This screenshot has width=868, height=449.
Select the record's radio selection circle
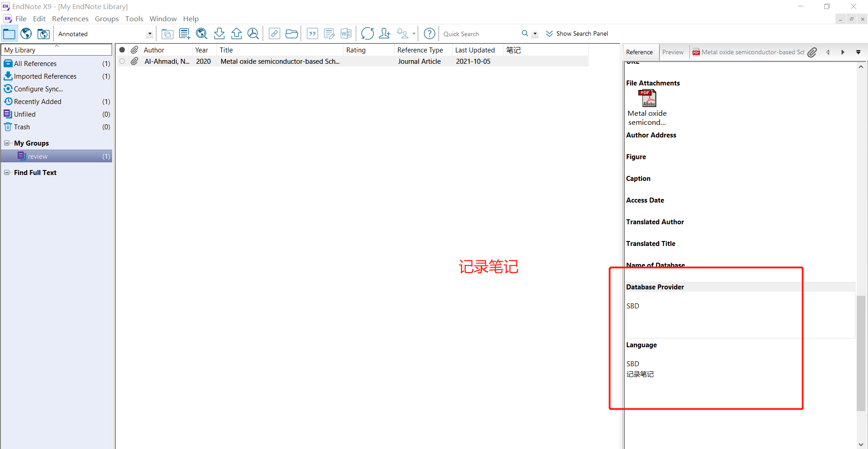(x=122, y=61)
